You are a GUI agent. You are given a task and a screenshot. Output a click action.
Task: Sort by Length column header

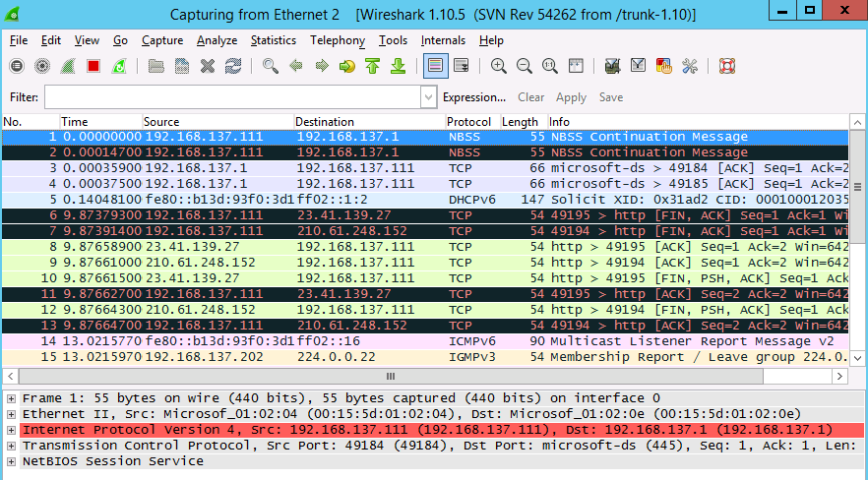click(524, 122)
